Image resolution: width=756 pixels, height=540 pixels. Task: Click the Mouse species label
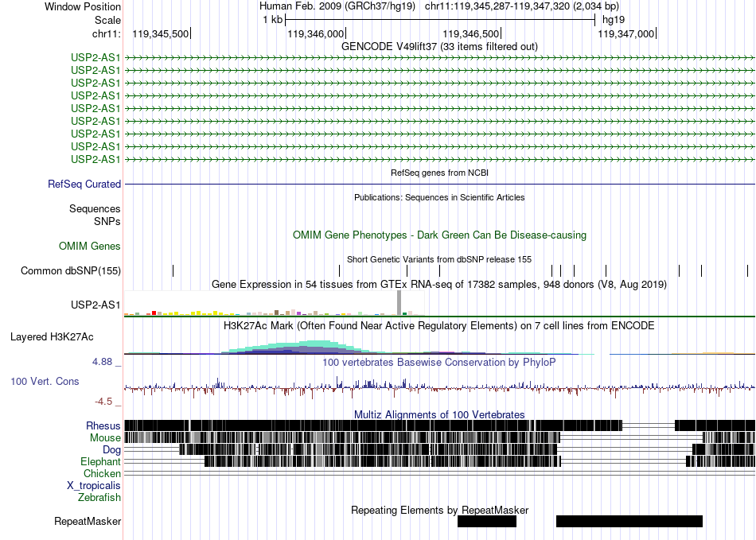[105, 438]
